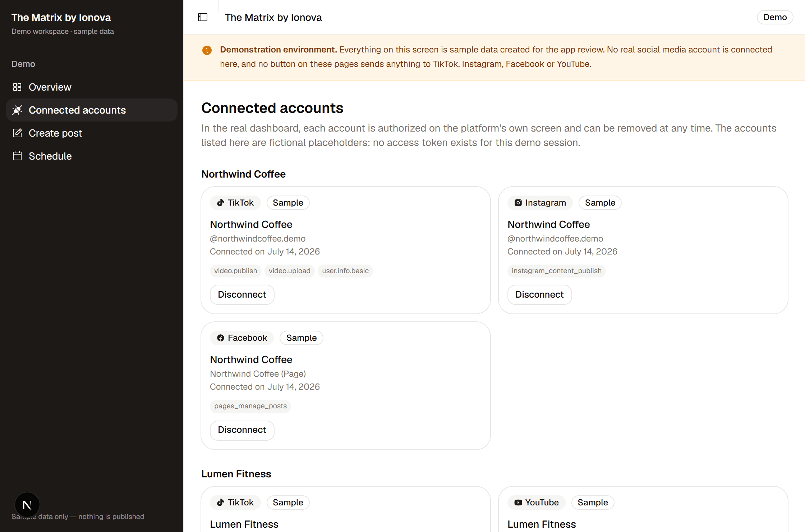Click the Overview grid icon
Image resolution: width=805 pixels, height=532 pixels.
pos(17,87)
